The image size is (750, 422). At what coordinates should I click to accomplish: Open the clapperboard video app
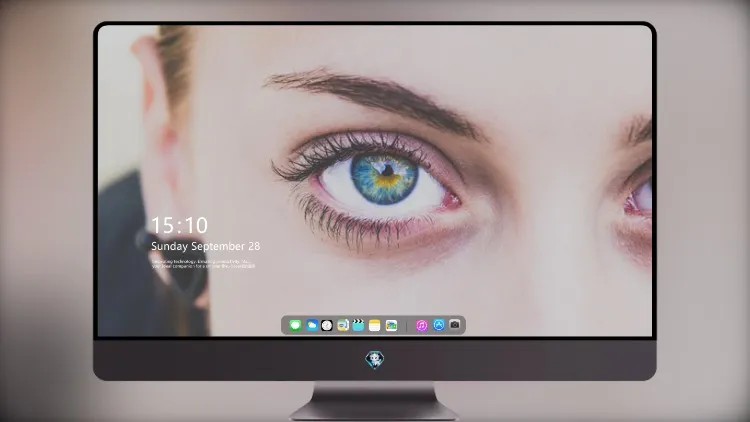tap(358, 325)
